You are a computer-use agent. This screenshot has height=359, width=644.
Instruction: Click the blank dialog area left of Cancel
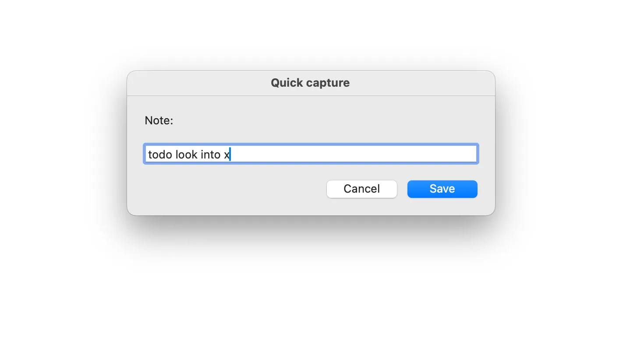tap(232, 189)
